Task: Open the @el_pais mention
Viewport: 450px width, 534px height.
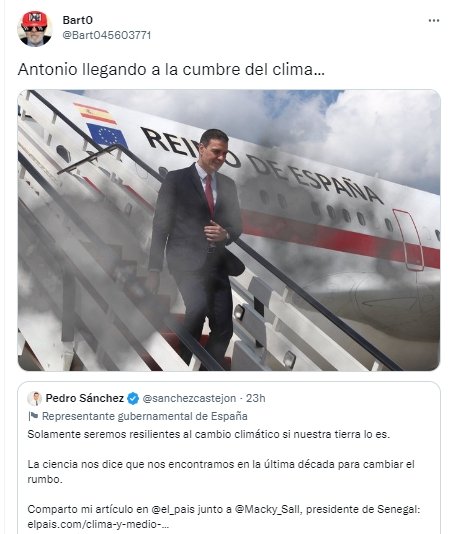Action: [173, 509]
